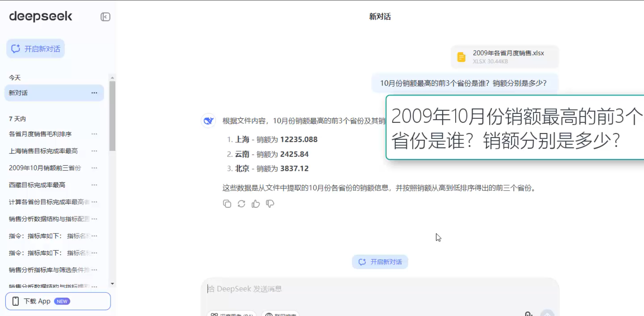Click the centered 开启新对话 button below the reply
Viewport: 644px width, 316px height.
click(x=380, y=262)
